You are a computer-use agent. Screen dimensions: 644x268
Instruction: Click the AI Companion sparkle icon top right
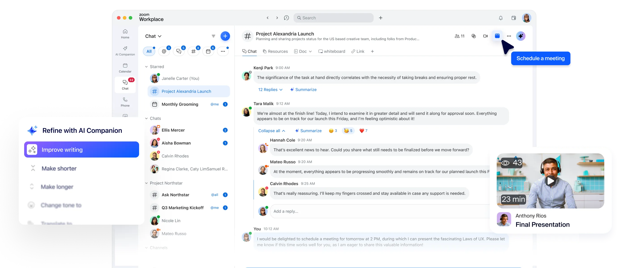[521, 36]
